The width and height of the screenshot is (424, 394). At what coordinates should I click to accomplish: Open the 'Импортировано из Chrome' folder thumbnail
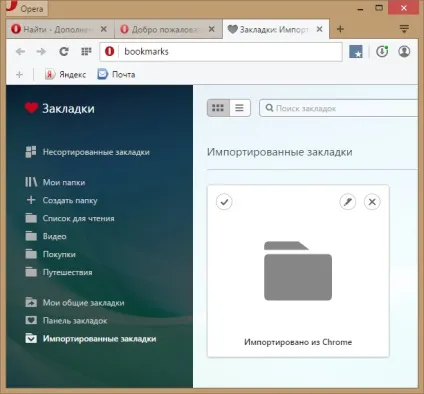[x=298, y=271]
